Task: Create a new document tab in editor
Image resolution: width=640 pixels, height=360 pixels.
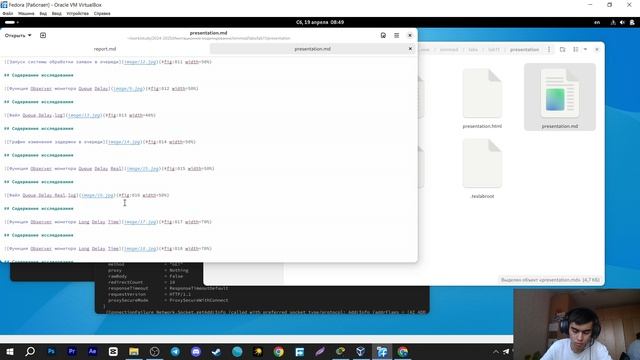Action: [x=43, y=36]
